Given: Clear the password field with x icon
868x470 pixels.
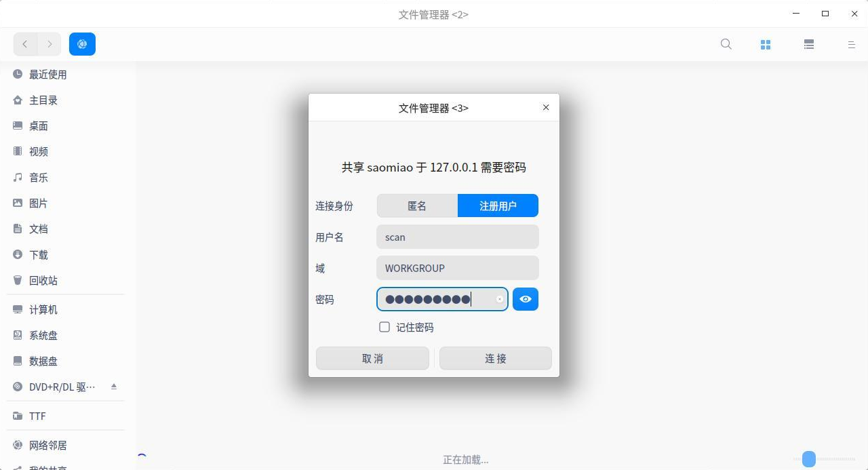Looking at the screenshot, I should (500, 299).
